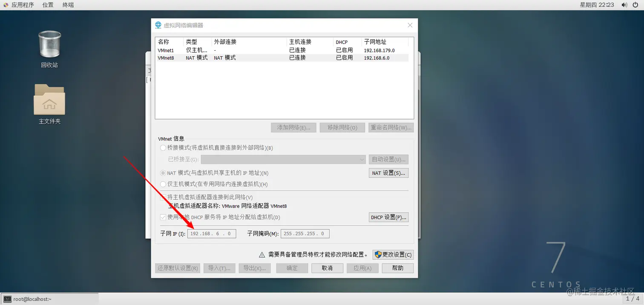Viewport: 644px width, 305px height.
Task: Click the 自动设置(U)... button
Action: 388,159
